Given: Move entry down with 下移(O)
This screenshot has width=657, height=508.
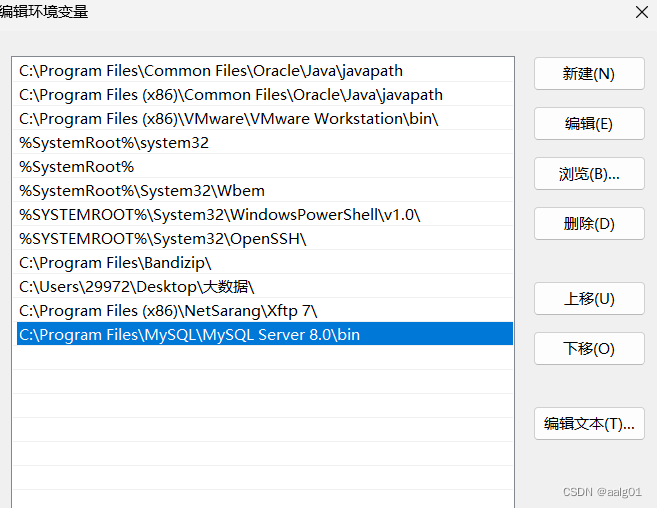Looking at the screenshot, I should [x=589, y=348].
